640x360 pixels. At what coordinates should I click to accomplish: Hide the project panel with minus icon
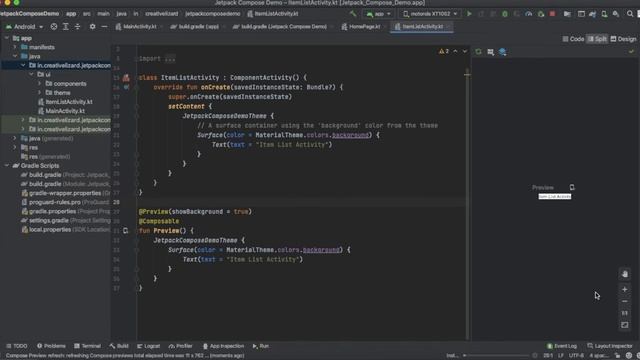pos(104,27)
